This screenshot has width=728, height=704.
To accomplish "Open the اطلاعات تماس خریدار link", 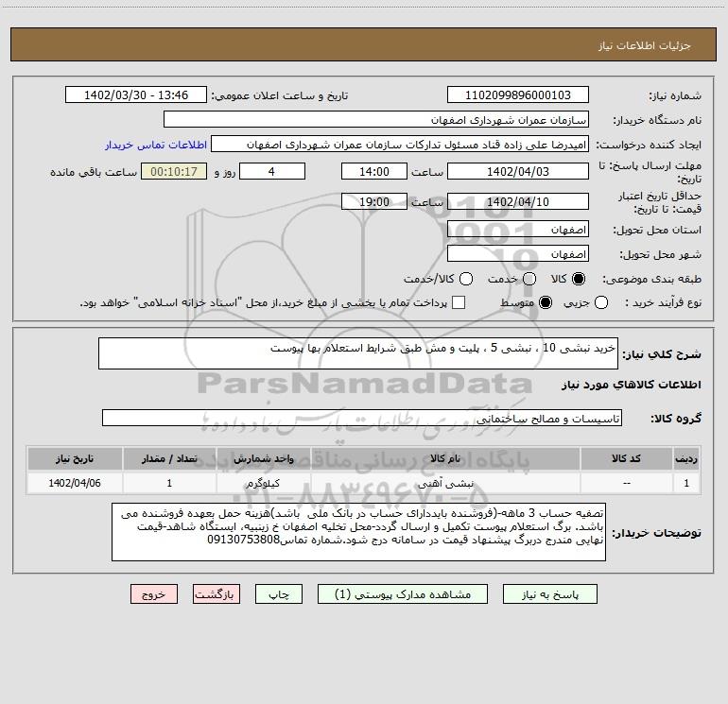I will (x=156, y=145).
